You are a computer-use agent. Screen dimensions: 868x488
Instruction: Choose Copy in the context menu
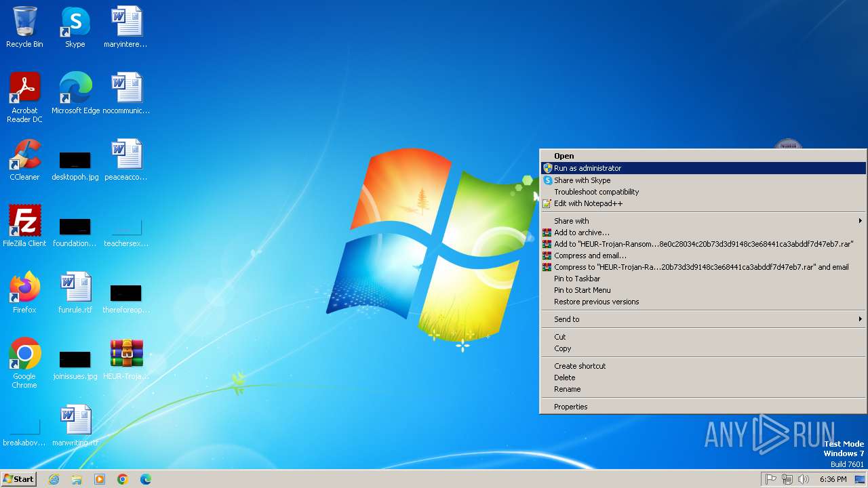tap(703, 348)
